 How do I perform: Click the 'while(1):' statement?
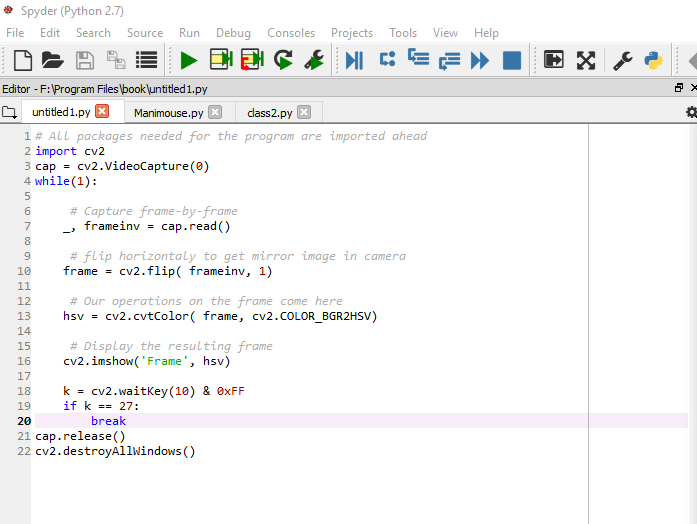pos(66,181)
